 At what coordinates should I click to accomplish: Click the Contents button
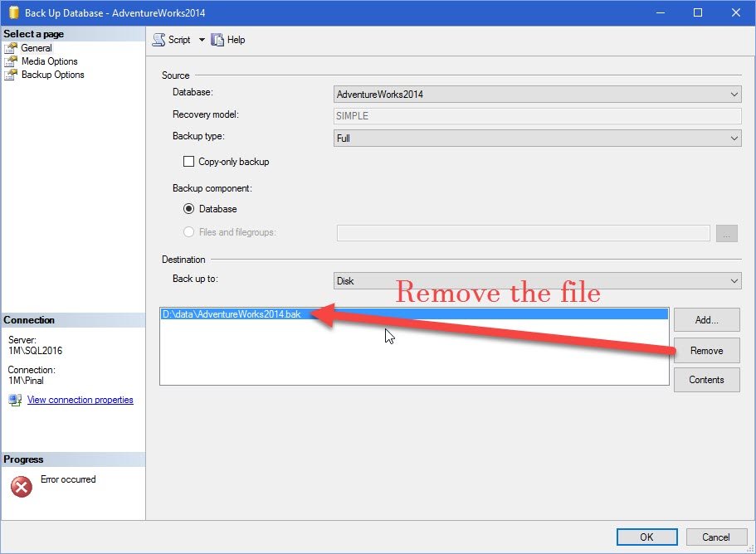coord(706,380)
